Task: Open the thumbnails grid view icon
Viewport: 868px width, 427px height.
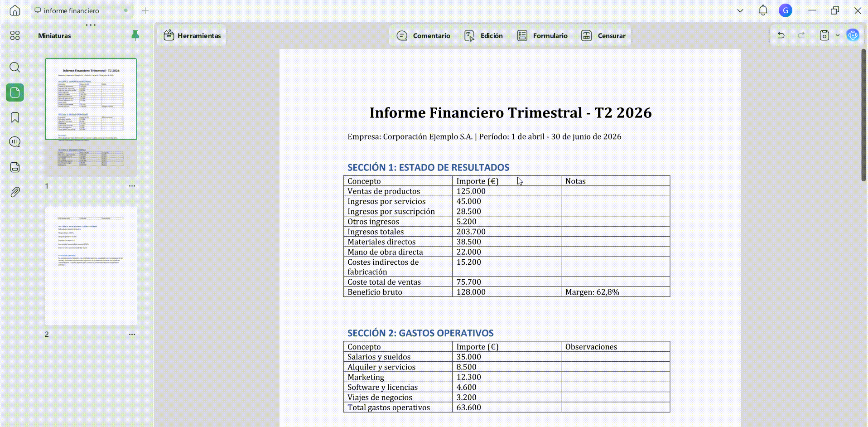Action: coord(15,35)
